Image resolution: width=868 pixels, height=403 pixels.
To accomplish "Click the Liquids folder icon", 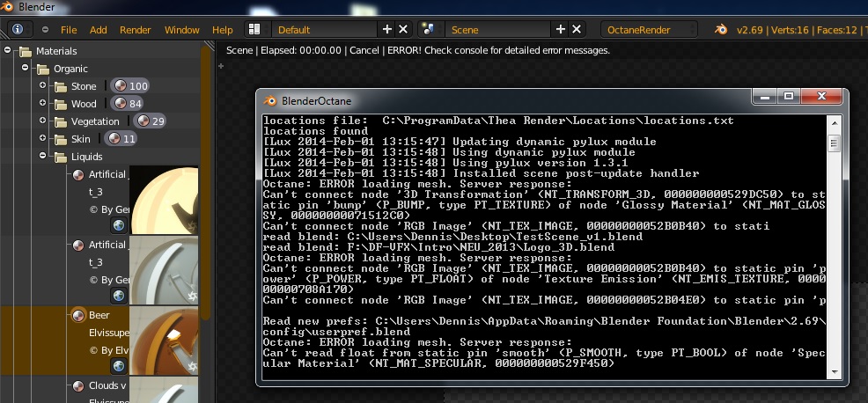I will [61, 158].
